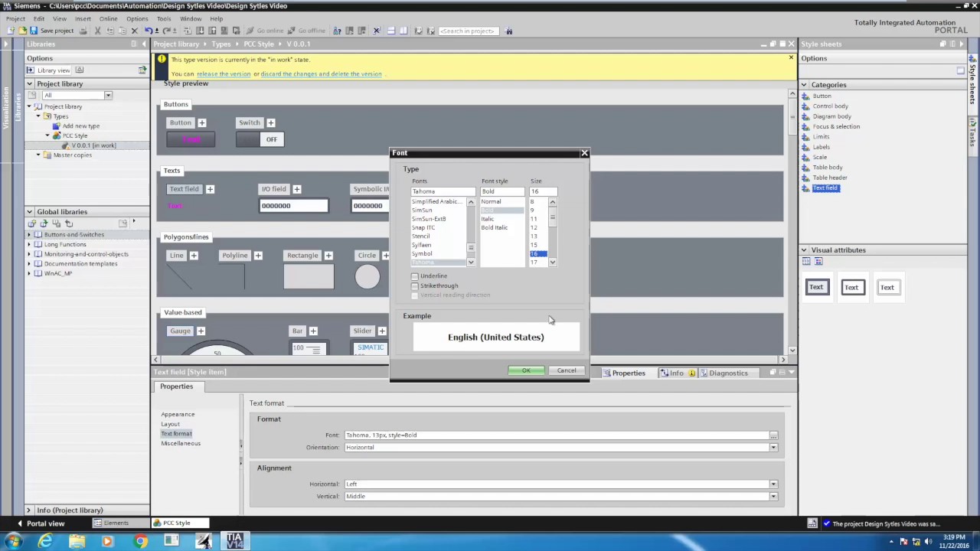
Task: Enable the Strikethrough checkbox
Action: click(415, 286)
